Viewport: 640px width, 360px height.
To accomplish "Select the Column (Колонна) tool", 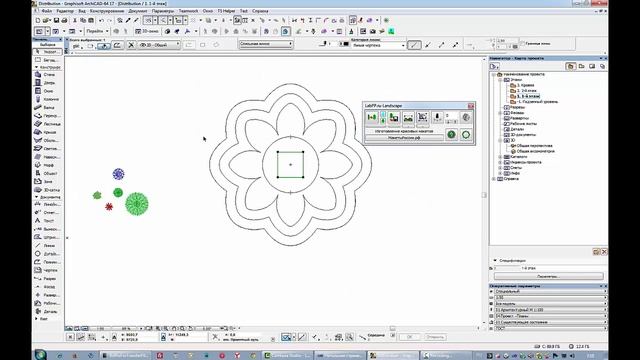I will [47, 99].
